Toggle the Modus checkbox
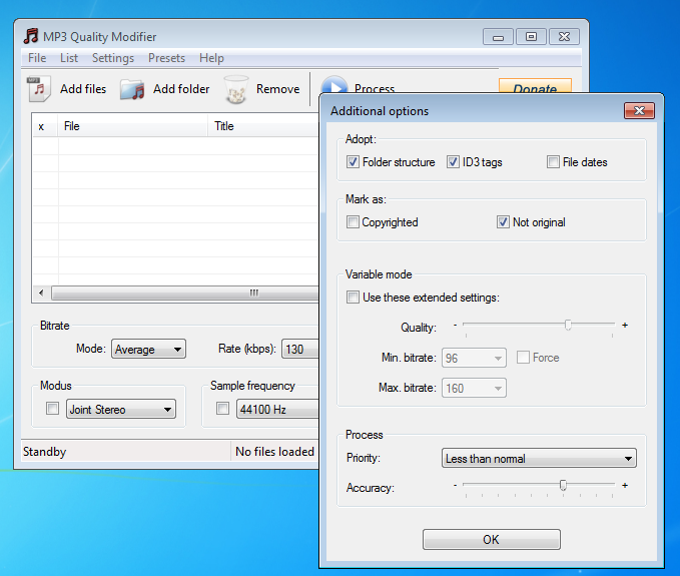The width and height of the screenshot is (680, 576). pos(52,409)
